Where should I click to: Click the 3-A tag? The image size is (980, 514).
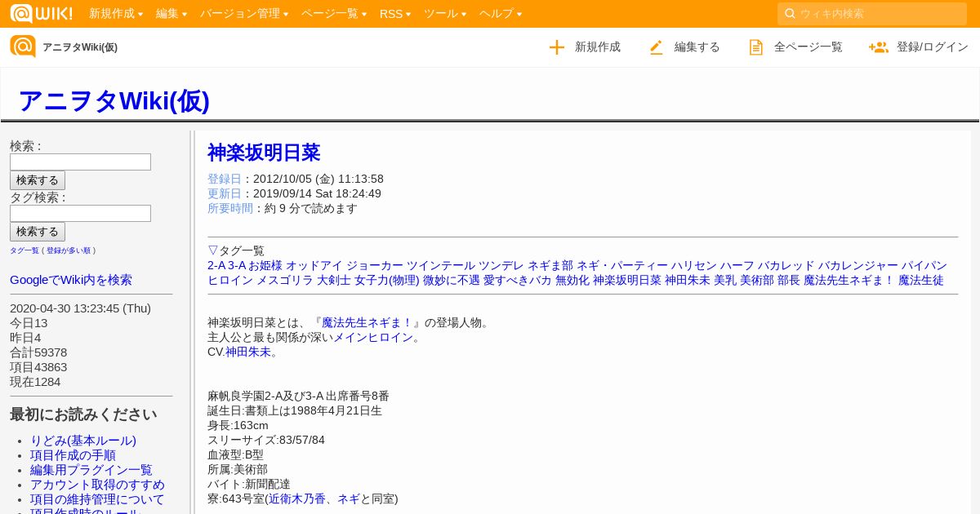237,265
